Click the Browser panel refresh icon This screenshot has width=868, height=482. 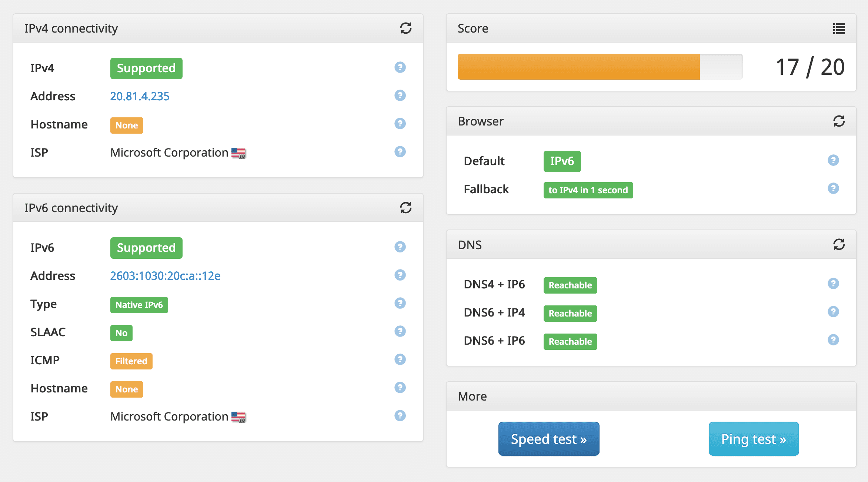point(839,121)
